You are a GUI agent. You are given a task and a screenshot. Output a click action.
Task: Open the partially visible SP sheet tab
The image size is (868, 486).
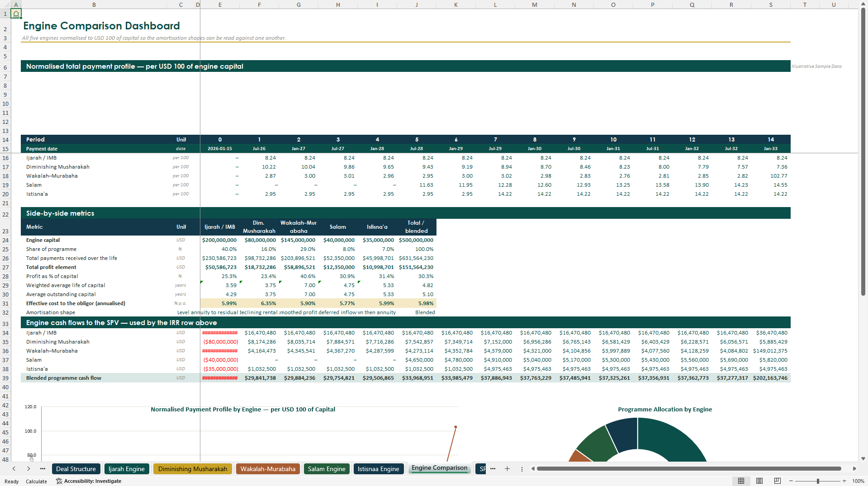(481, 469)
